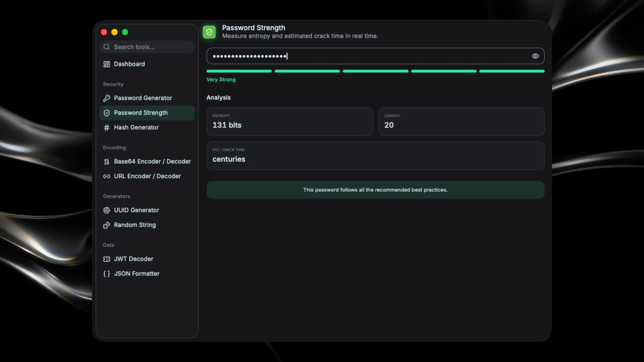Click the Analysis heading
The height and width of the screenshot is (362, 644).
coord(219,98)
